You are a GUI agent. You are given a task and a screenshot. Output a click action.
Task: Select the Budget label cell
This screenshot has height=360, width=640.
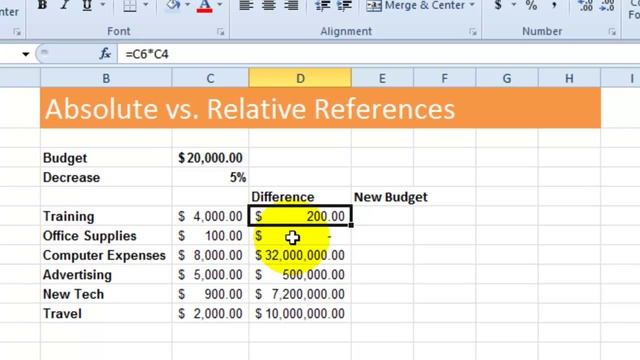106,158
